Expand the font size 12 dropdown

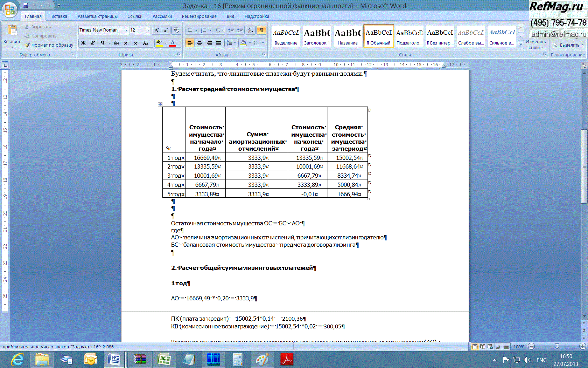pyautogui.click(x=148, y=30)
